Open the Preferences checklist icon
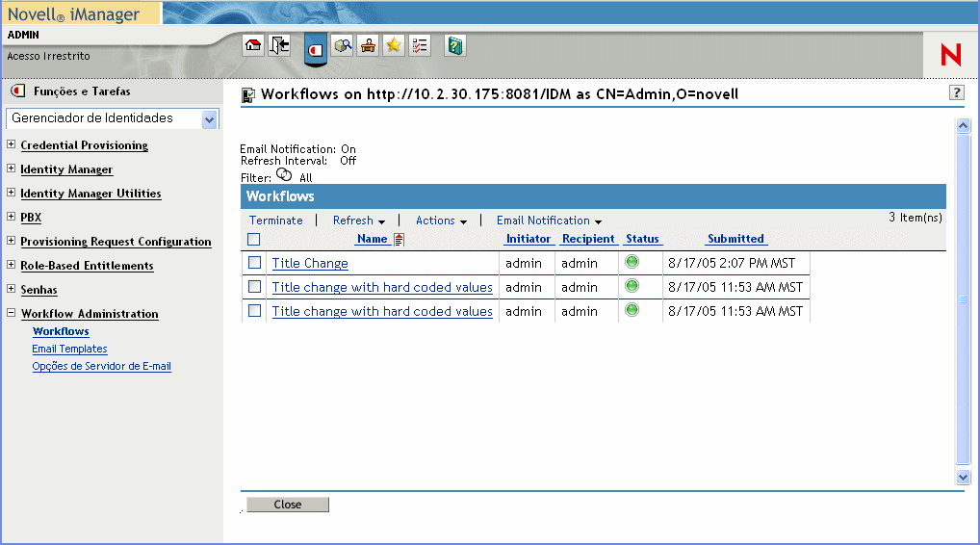The height and width of the screenshot is (545, 980). point(420,45)
